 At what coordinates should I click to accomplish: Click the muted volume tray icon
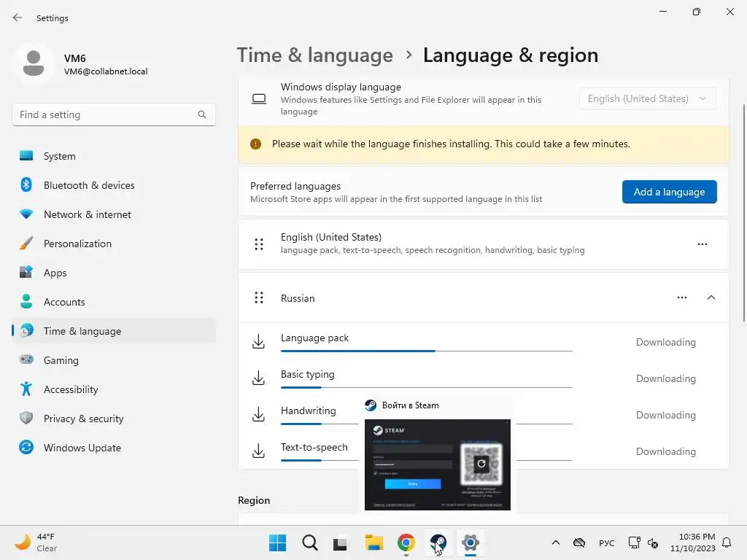click(x=653, y=542)
